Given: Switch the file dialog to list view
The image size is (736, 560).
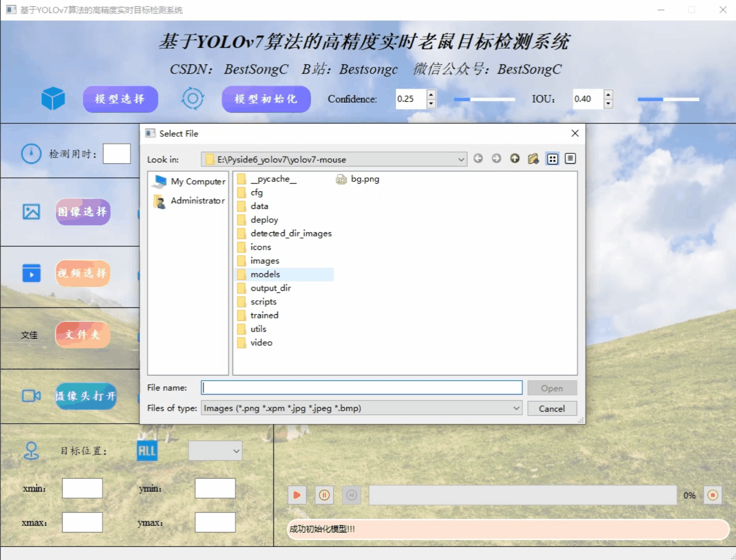Looking at the screenshot, I should [553, 159].
